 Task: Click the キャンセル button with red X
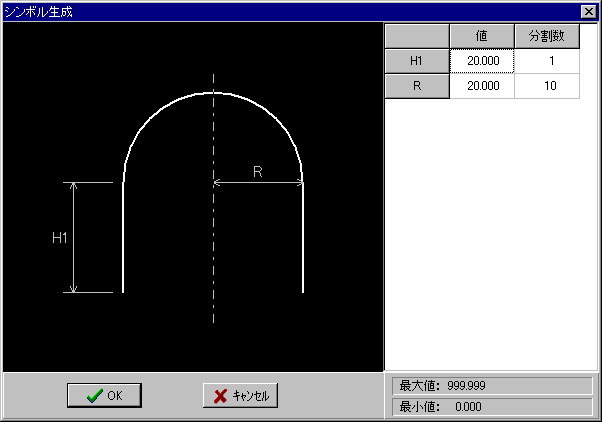[240, 395]
